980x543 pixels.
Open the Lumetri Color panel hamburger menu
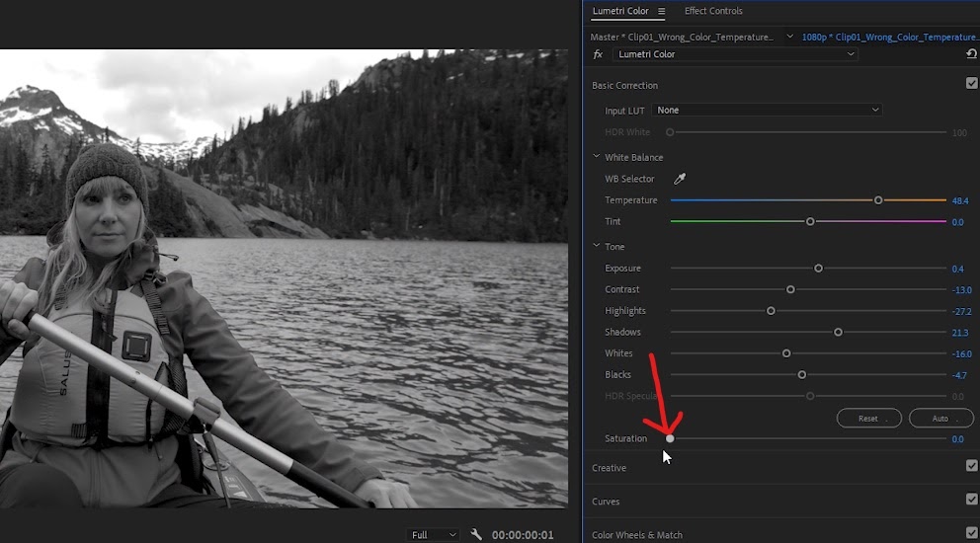661,11
